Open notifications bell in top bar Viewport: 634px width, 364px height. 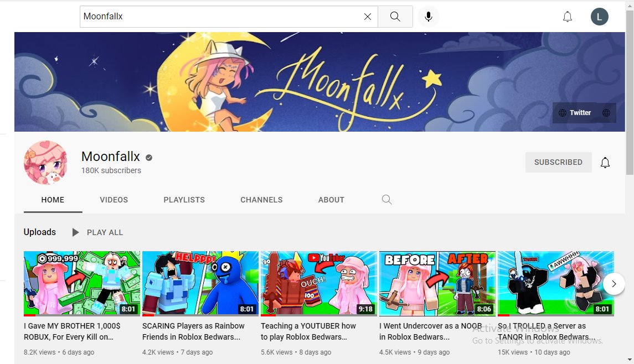coord(568,17)
